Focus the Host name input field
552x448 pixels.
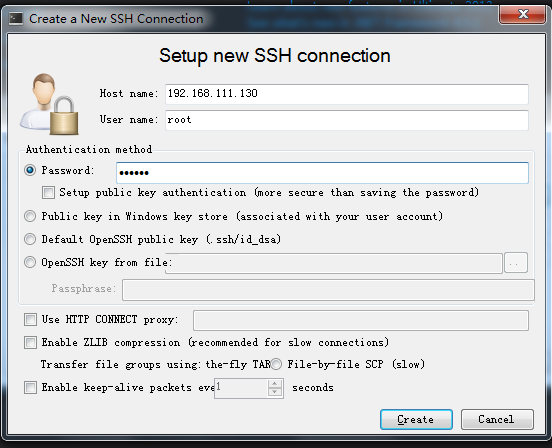[347, 94]
